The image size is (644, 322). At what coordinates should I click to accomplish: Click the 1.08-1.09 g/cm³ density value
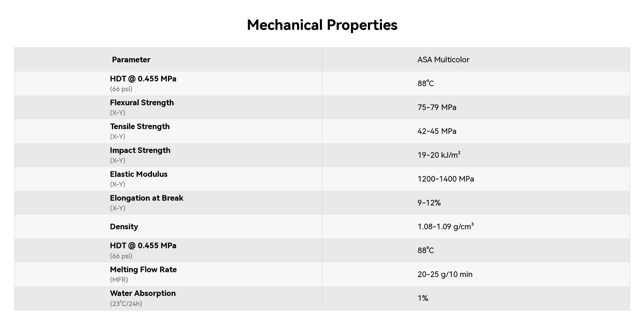pyautogui.click(x=445, y=227)
